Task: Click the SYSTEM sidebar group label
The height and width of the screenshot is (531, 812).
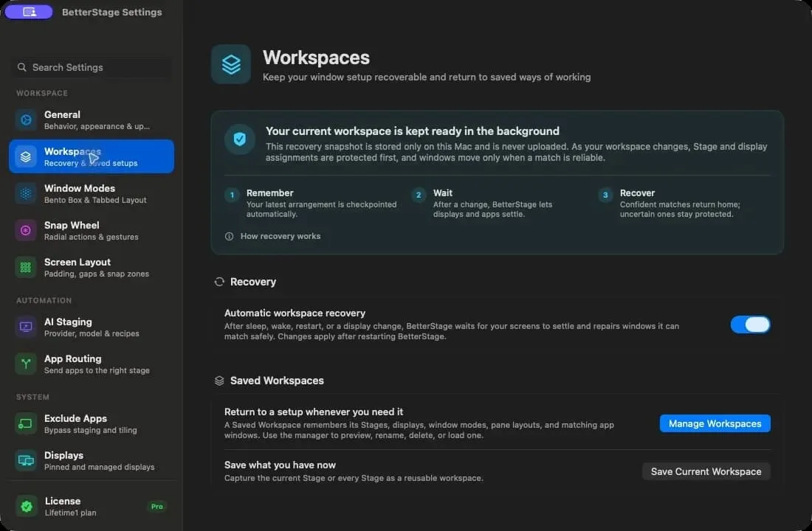Action: tap(32, 397)
